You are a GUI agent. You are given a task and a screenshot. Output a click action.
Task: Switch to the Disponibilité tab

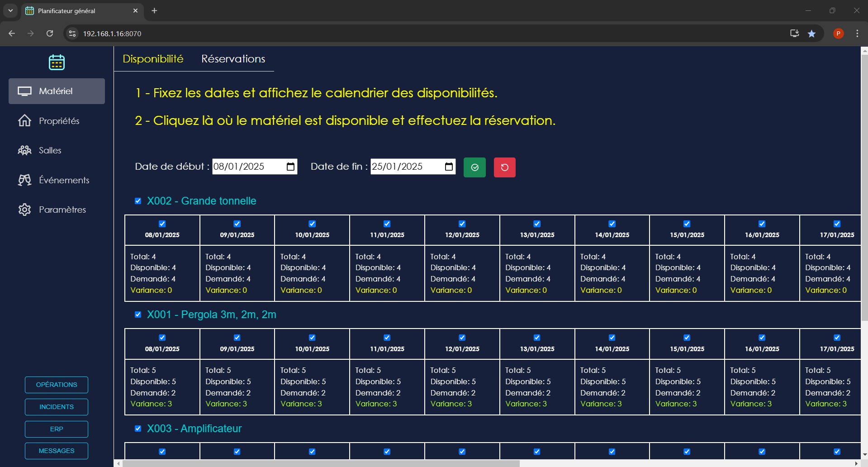click(x=153, y=59)
